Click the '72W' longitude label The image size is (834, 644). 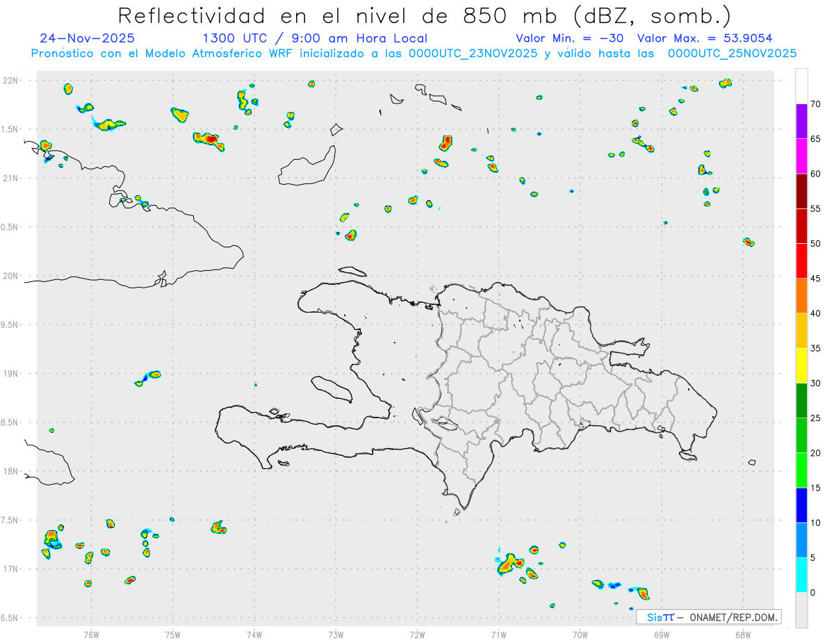[x=417, y=635]
